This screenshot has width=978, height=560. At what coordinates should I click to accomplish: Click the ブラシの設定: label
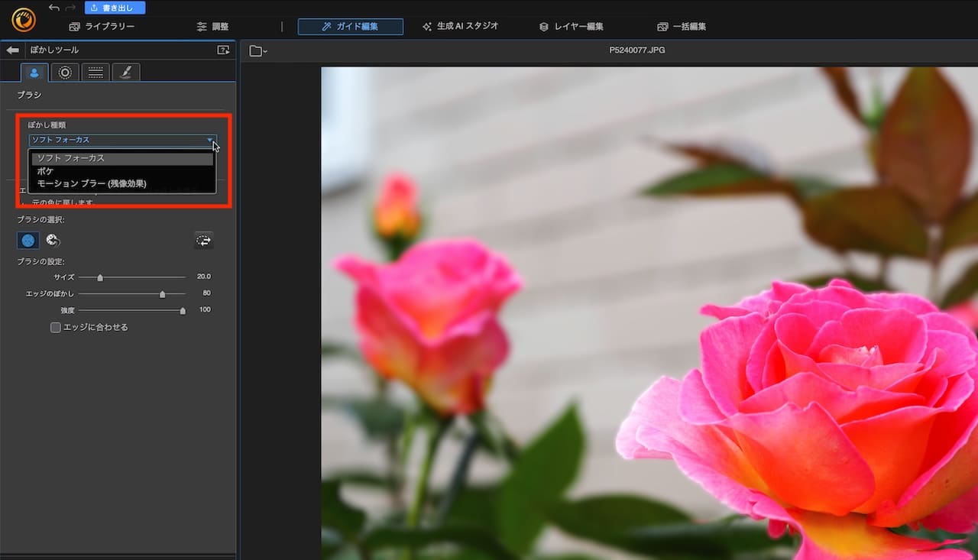[41, 262]
